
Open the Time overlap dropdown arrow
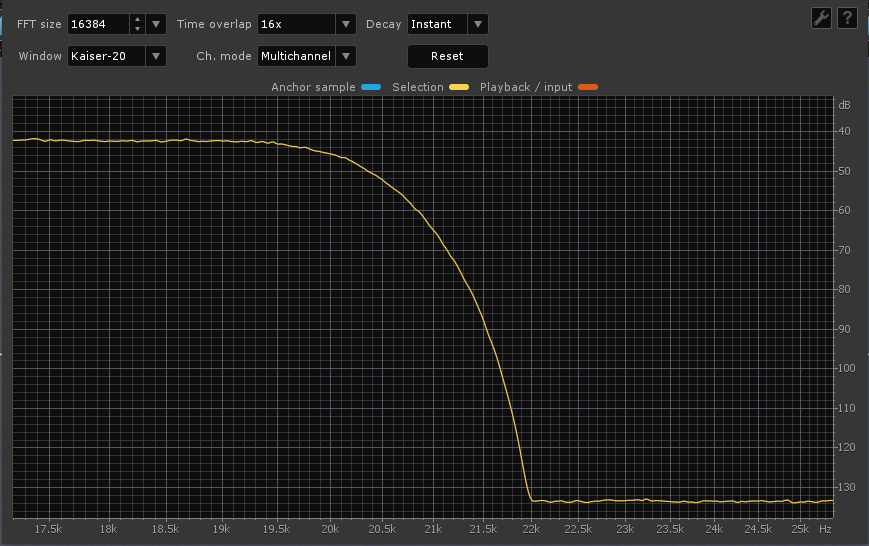point(346,24)
